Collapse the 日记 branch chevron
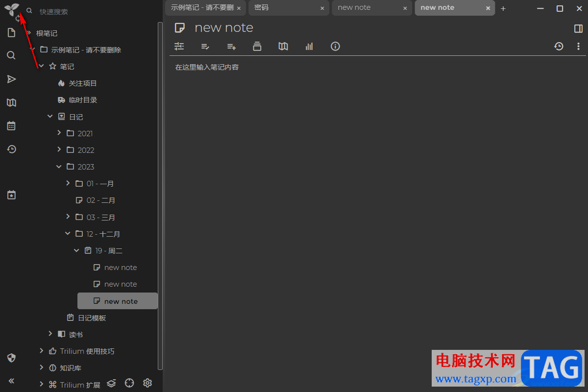 [50, 117]
